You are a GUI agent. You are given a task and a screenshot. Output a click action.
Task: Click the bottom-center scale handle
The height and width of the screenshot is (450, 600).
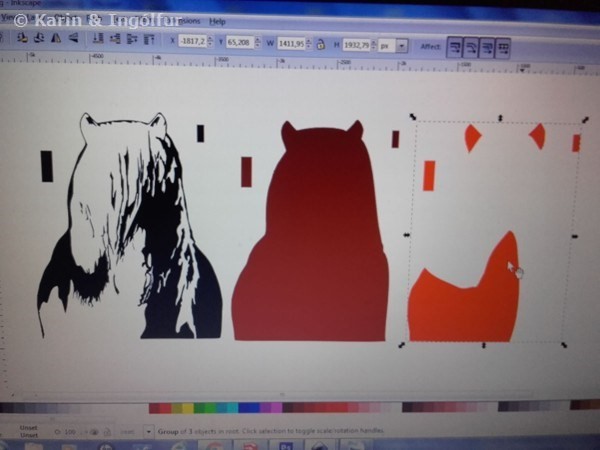point(484,346)
